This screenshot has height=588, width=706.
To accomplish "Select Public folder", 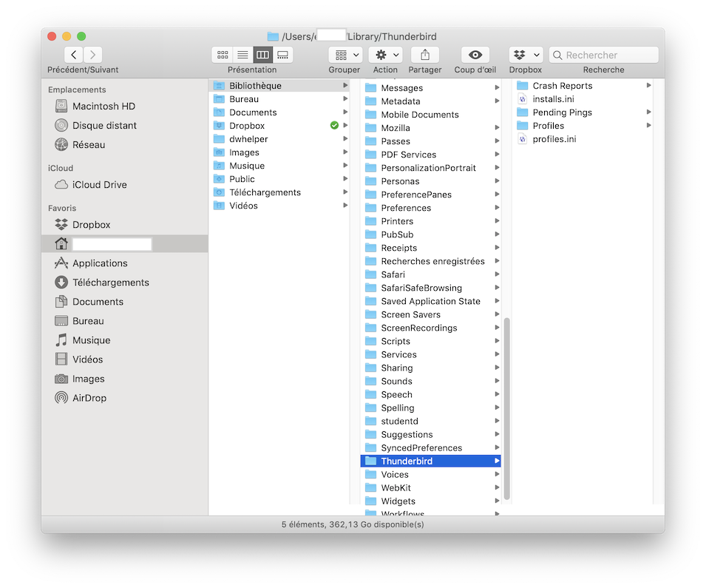I will point(280,179).
